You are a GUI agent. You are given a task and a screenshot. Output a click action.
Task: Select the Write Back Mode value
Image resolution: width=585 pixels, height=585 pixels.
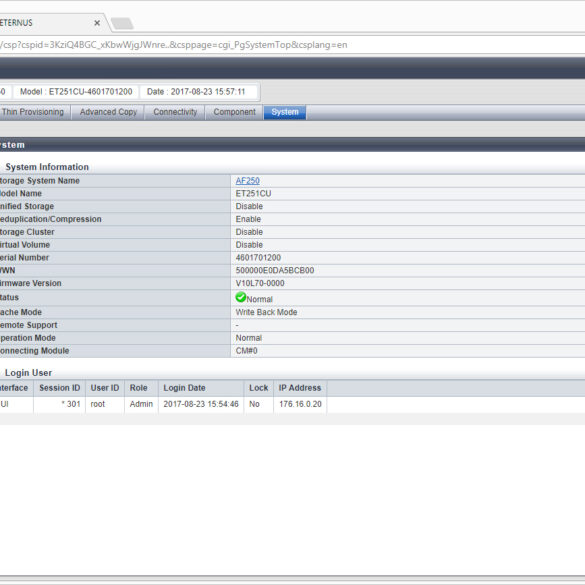coord(266,312)
